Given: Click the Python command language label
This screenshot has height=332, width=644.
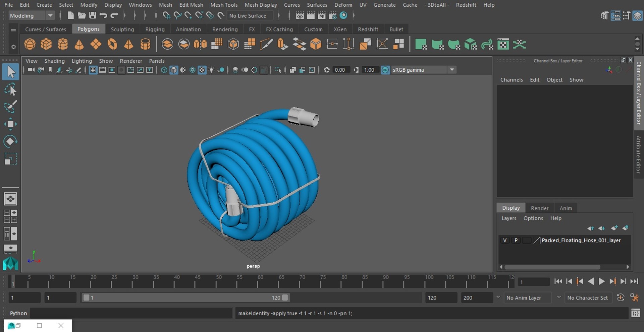Looking at the screenshot, I should click(x=18, y=313).
